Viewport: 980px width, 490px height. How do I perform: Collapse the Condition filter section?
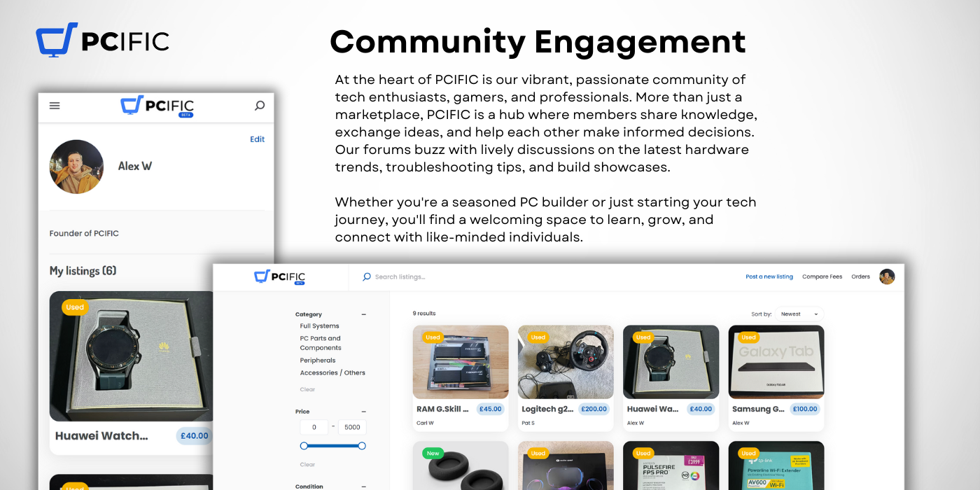pyautogui.click(x=363, y=486)
